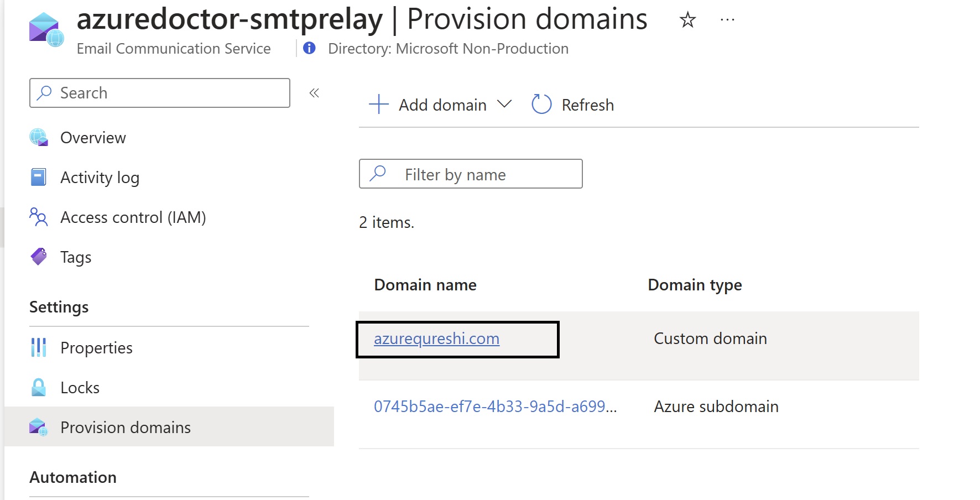The height and width of the screenshot is (500, 980).
Task: Click the Locks padlock icon
Action: pyautogui.click(x=39, y=387)
